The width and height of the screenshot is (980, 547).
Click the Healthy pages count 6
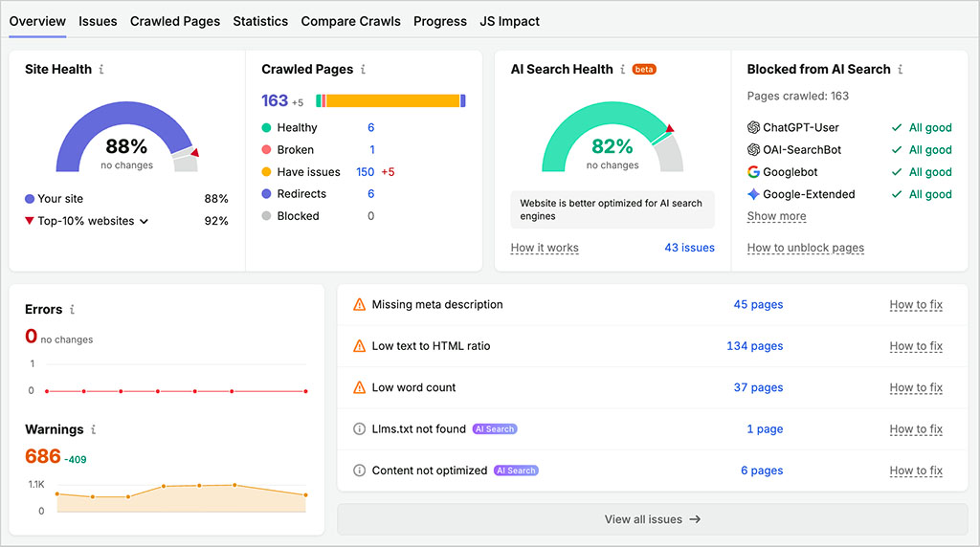370,127
